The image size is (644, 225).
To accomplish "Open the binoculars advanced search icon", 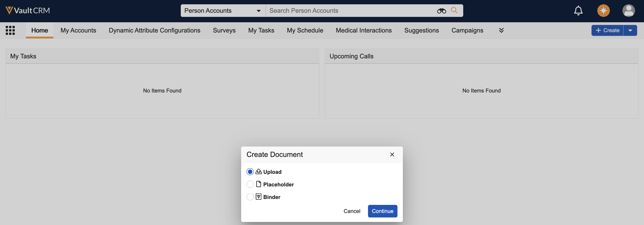I will click(x=441, y=11).
